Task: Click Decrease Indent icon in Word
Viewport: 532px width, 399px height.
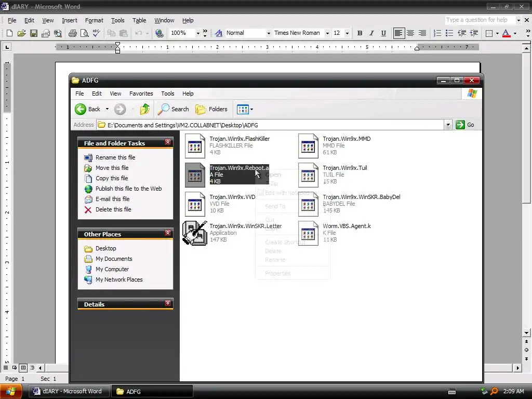Action: [x=462, y=33]
